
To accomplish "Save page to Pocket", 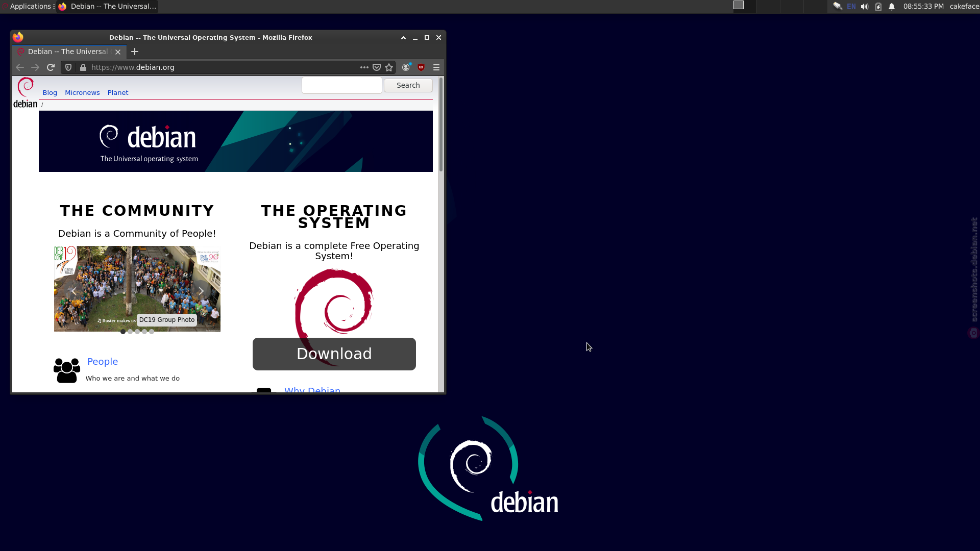I will coord(377,67).
